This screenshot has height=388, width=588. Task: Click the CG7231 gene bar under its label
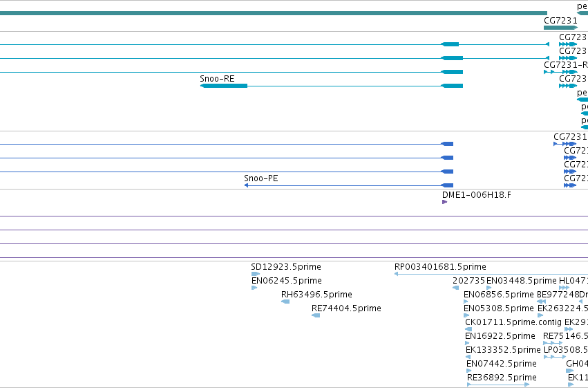click(560, 28)
